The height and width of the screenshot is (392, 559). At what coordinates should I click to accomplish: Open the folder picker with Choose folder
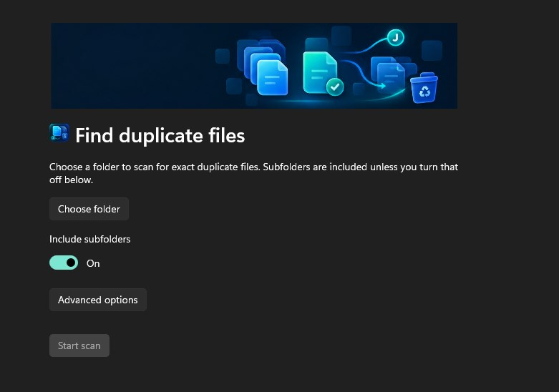tap(89, 209)
